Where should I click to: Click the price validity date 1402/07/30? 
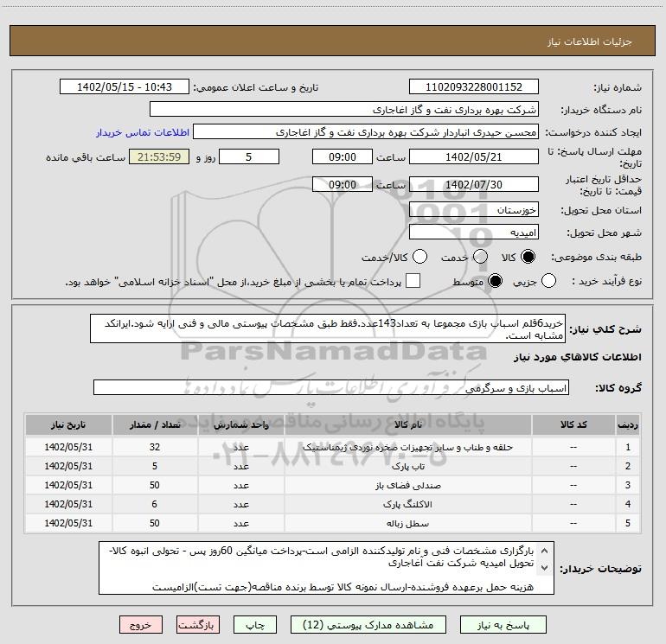474,184
